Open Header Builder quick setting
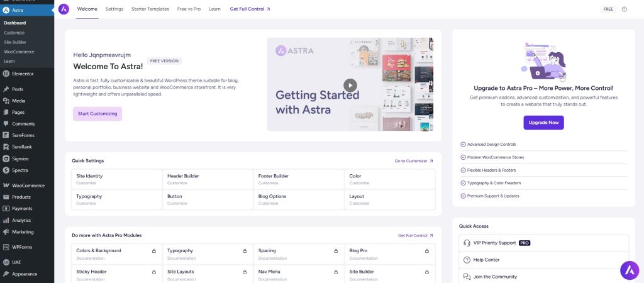The height and width of the screenshot is (283, 644). (208, 179)
